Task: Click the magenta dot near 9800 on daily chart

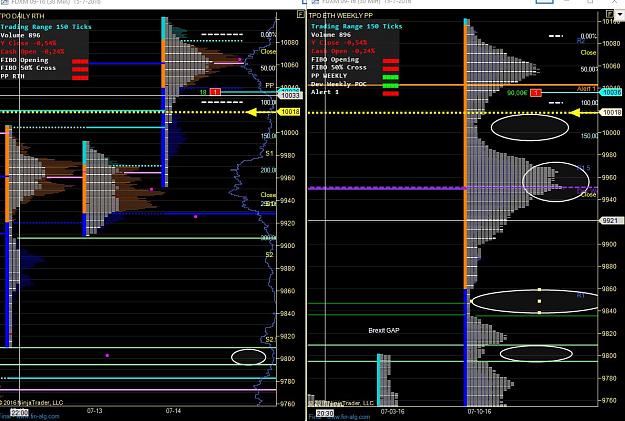Action: 107,355
